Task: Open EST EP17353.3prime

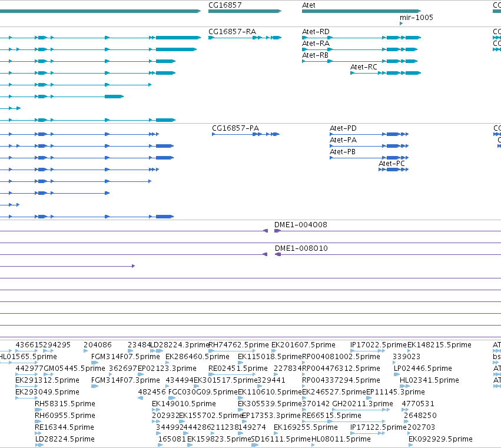Action: pos(271,416)
